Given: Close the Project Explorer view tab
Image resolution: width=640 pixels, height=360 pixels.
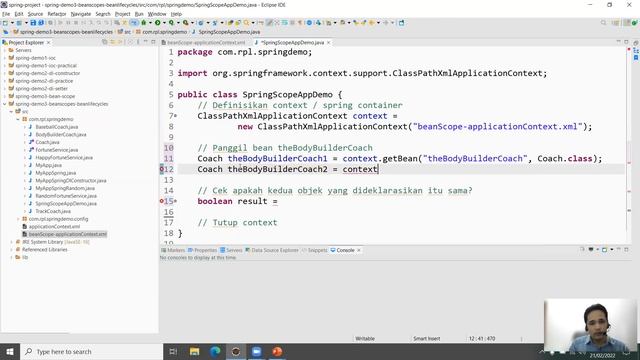Looking at the screenshot, I should [x=49, y=42].
